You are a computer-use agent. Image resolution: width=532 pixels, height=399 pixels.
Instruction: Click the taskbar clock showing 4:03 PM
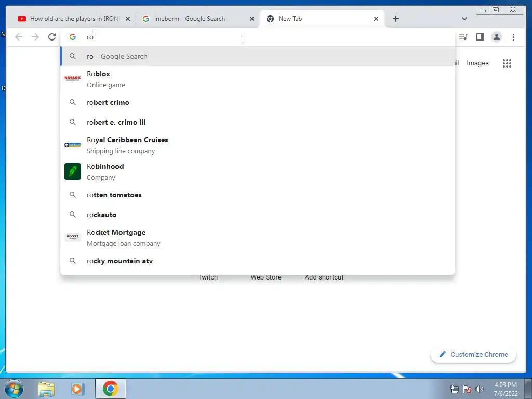(x=506, y=389)
